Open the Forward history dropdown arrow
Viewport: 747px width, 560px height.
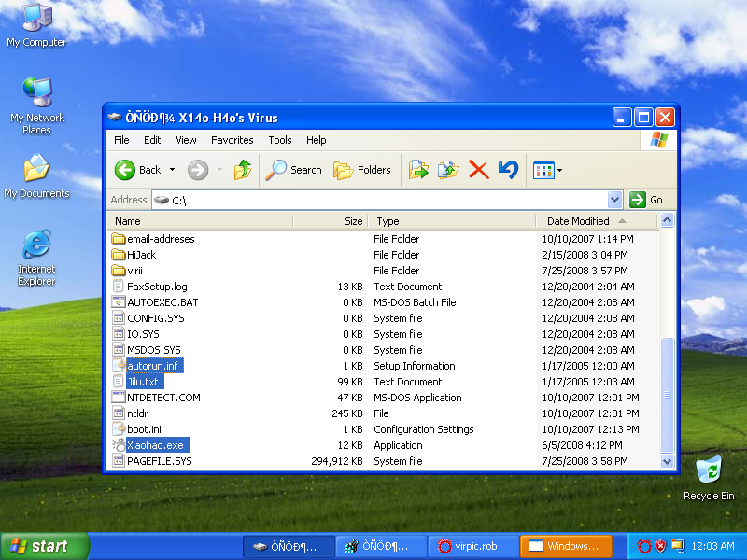[x=219, y=170]
